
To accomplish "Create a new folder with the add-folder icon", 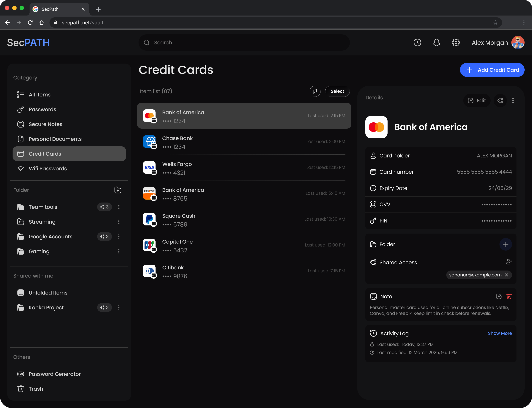I will 118,190.
